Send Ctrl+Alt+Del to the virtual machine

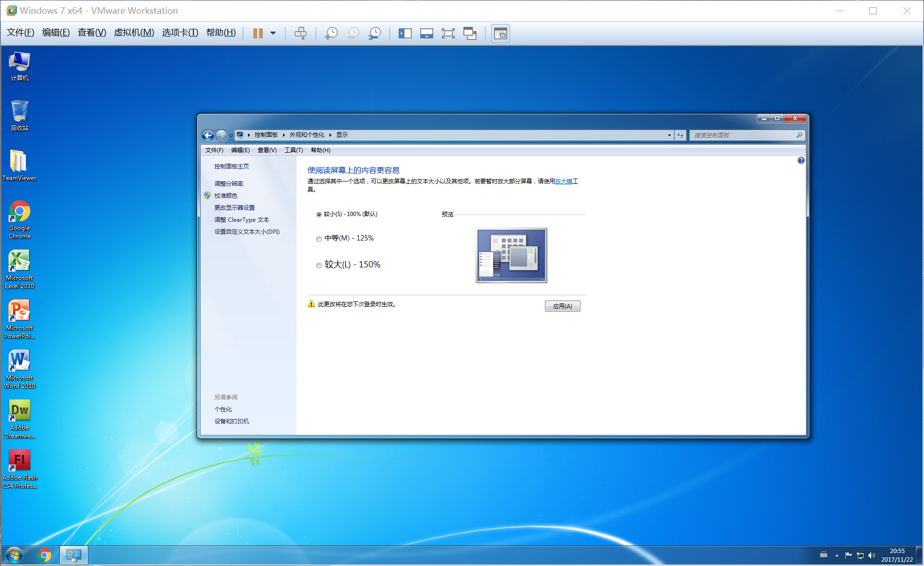pyautogui.click(x=301, y=33)
